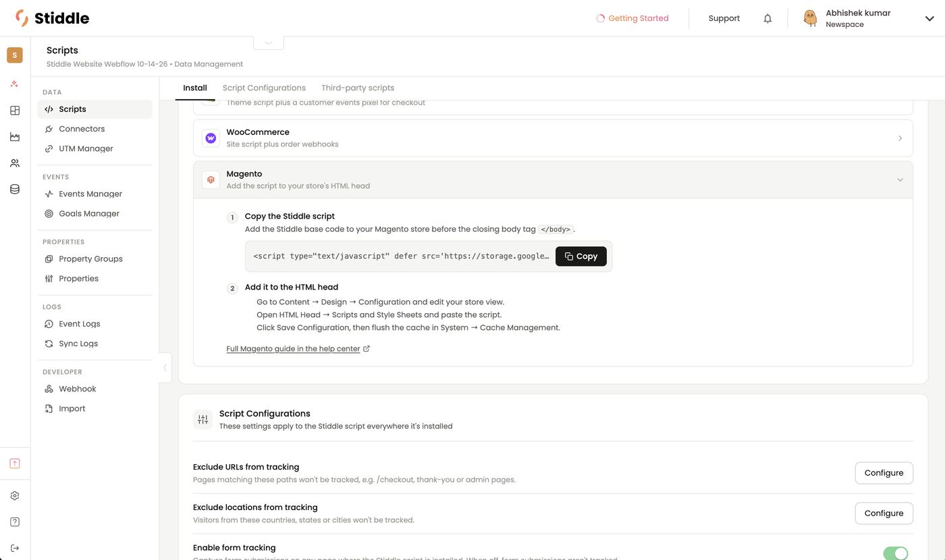Click the script code snippet field
The image size is (945, 560).
point(401,256)
